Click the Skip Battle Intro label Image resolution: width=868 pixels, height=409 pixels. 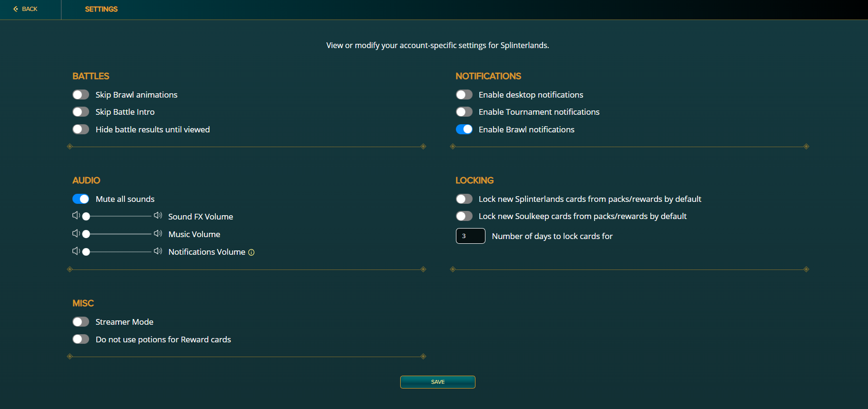[x=125, y=112]
